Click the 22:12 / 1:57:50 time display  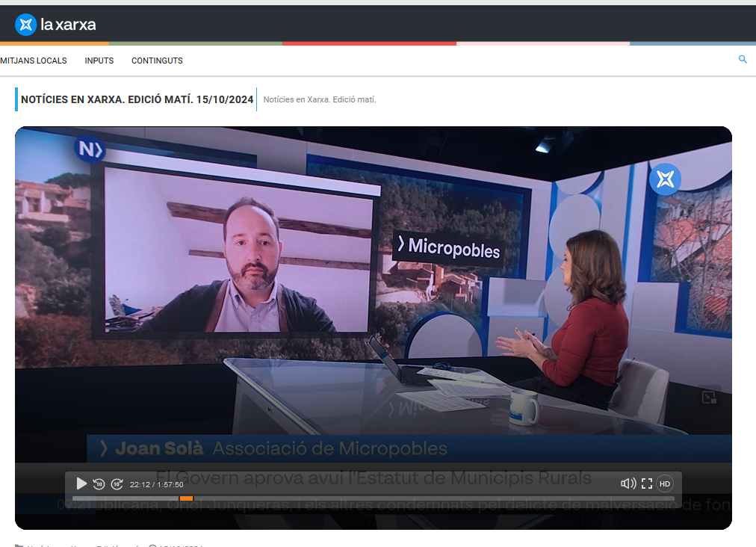[x=156, y=484]
